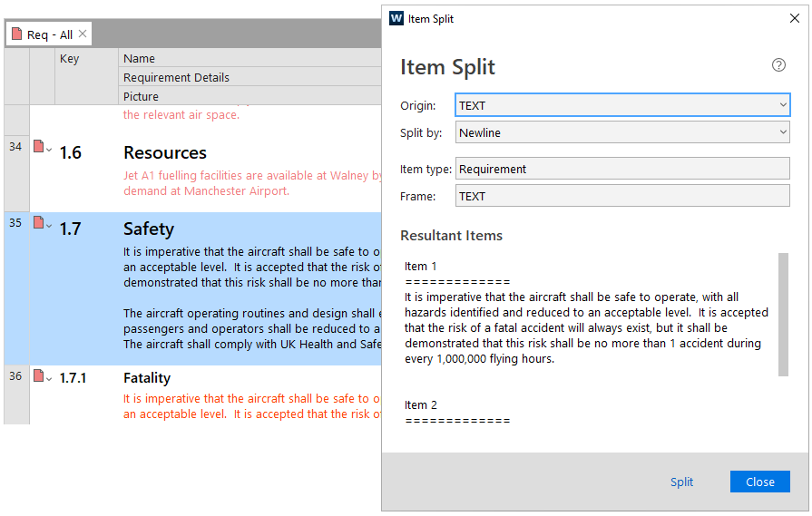The height and width of the screenshot is (516, 812).
Task: Click the Fatality heading
Action: pyautogui.click(x=147, y=378)
